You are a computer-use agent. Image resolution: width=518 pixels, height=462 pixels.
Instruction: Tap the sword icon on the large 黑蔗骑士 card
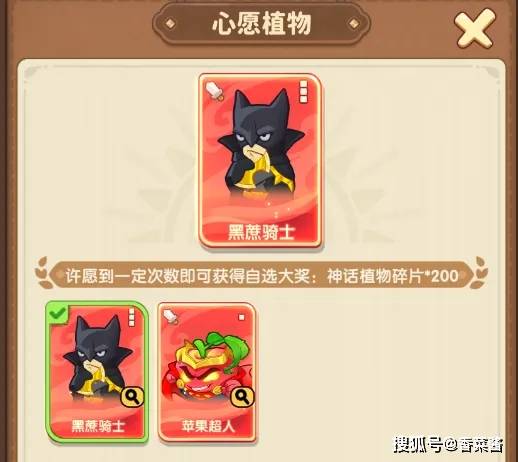[215, 91]
